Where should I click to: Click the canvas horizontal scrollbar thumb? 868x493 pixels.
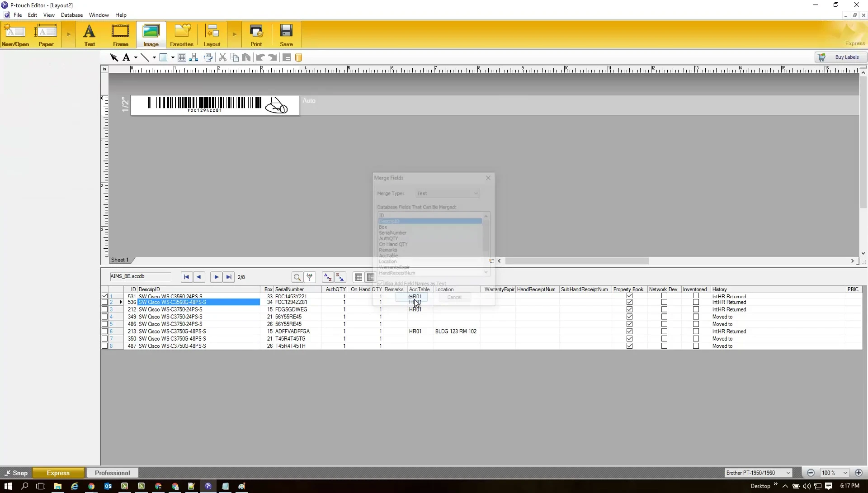click(577, 261)
